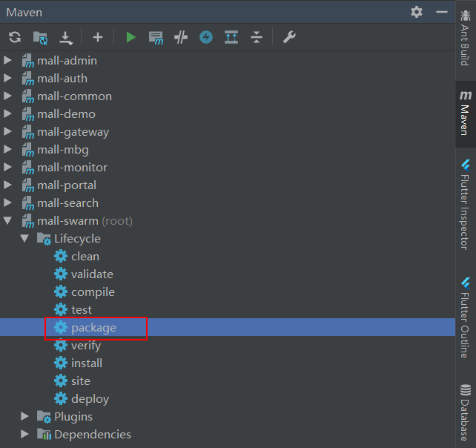Expand the Plugins folder
Image resolution: width=476 pixels, height=448 pixels.
click(x=25, y=416)
